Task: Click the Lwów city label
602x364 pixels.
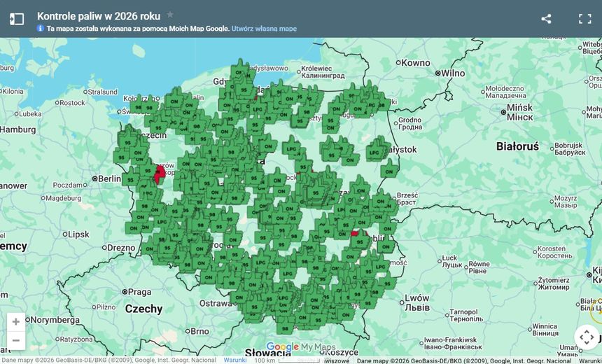Action: 417,302
